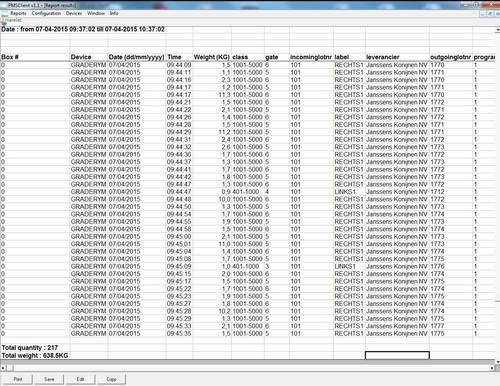Viewport: 500px width, 386px height.
Task: Select the outgoinglotnr column header
Action: coord(451,57)
